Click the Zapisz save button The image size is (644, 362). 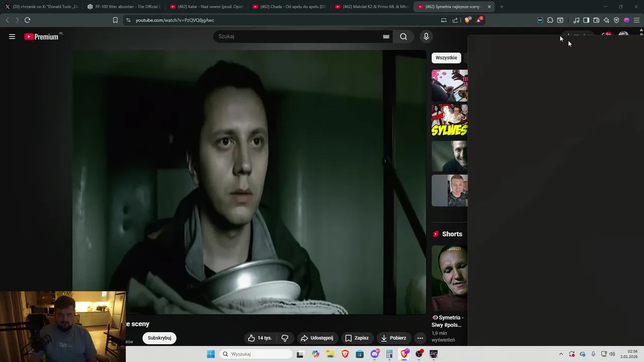click(357, 338)
